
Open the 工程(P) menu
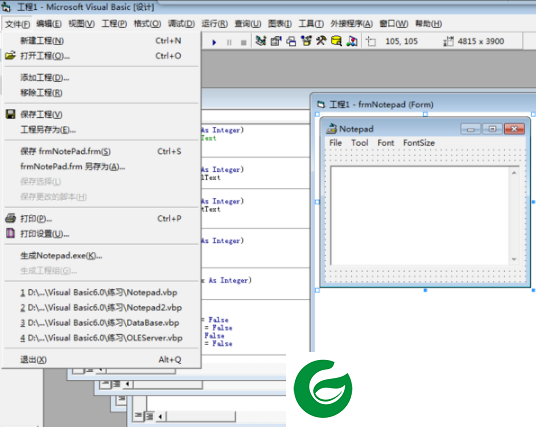tap(114, 24)
